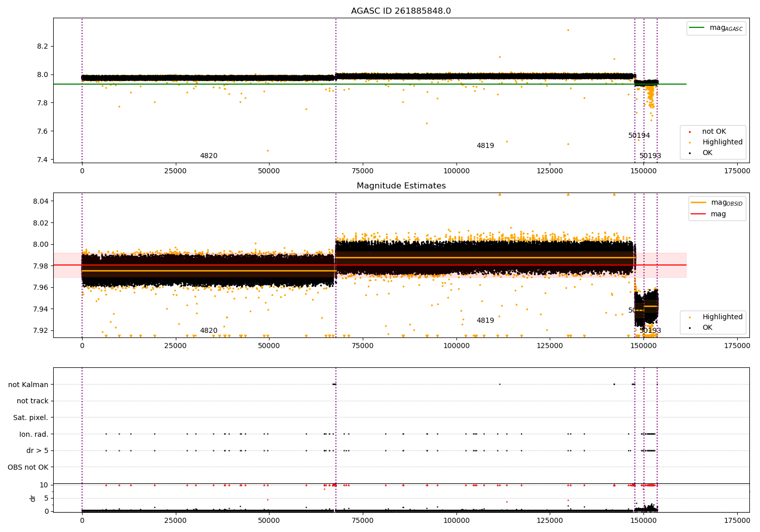Select the mag AGASC legend entry label
760x532 pixels.
click(726, 28)
